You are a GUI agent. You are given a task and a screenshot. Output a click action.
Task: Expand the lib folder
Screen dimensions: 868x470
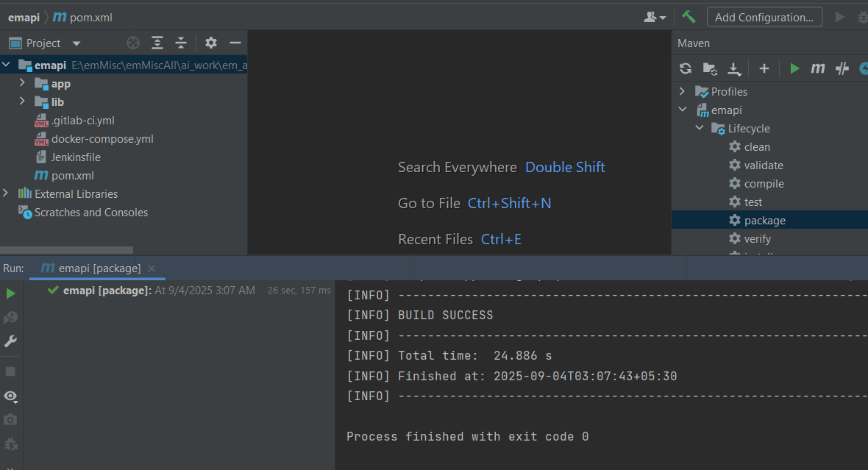pos(22,102)
